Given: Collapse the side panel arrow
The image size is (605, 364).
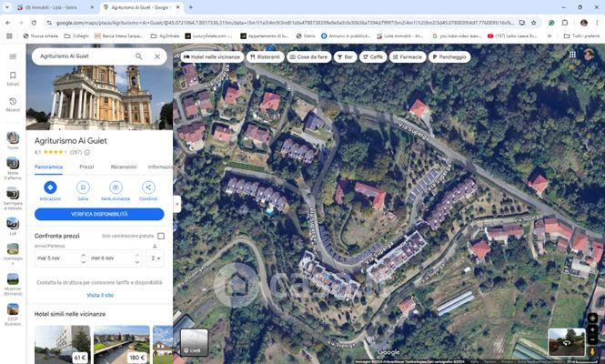Looking at the screenshot, I should (x=177, y=204).
